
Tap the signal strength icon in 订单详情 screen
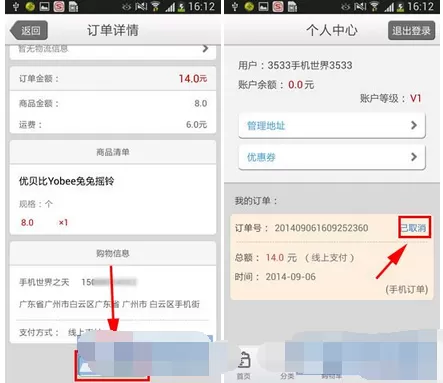(170, 7)
